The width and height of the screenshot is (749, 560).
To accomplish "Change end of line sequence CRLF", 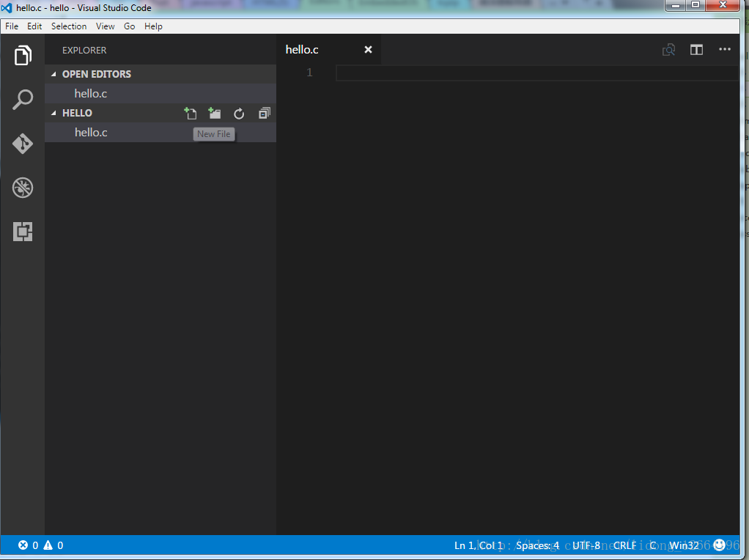I will coord(625,545).
